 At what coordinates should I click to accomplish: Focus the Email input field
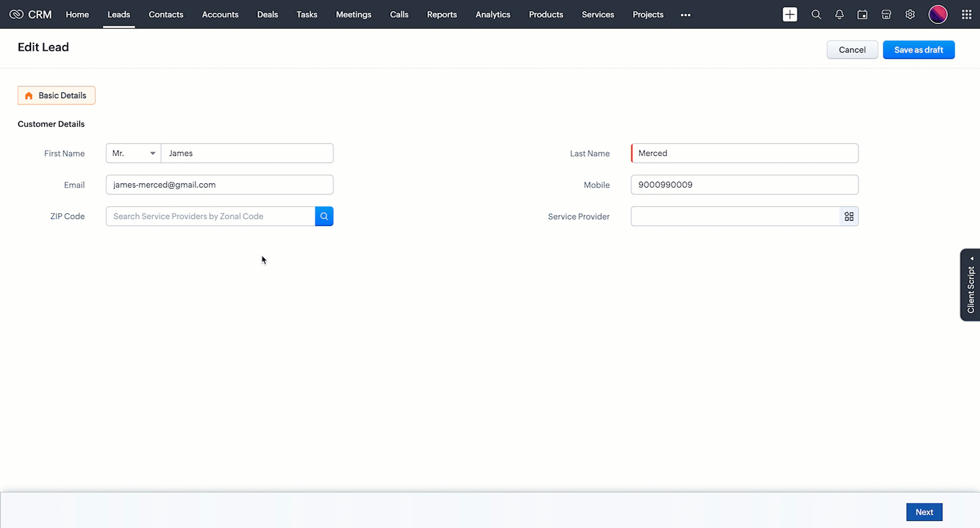[220, 185]
